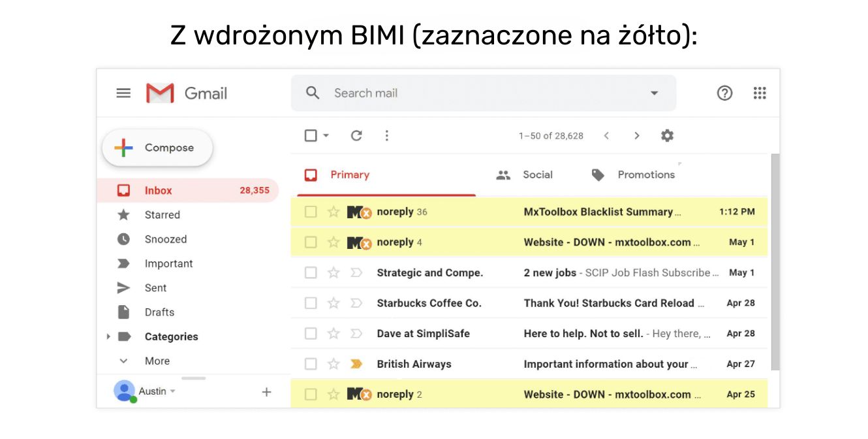
Task: Star the Strategic and Compe. email
Action: coord(333,272)
